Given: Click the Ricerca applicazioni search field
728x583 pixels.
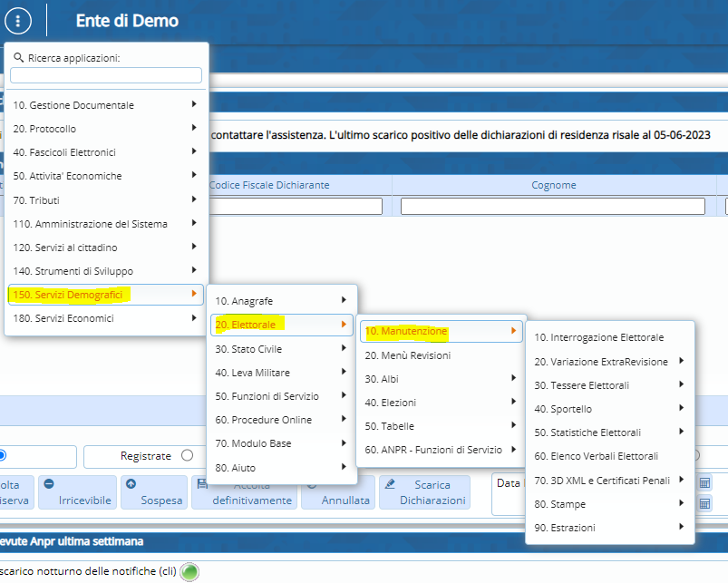Looking at the screenshot, I should point(106,75).
